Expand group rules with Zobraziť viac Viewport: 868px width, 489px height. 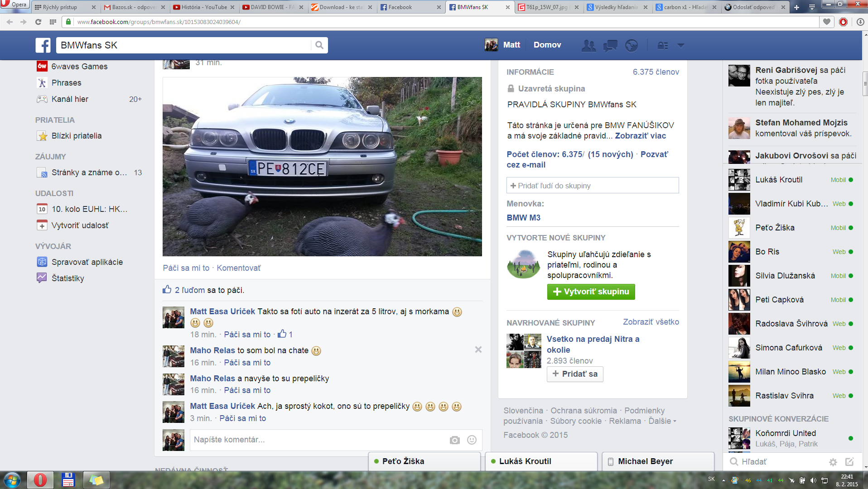coord(640,136)
